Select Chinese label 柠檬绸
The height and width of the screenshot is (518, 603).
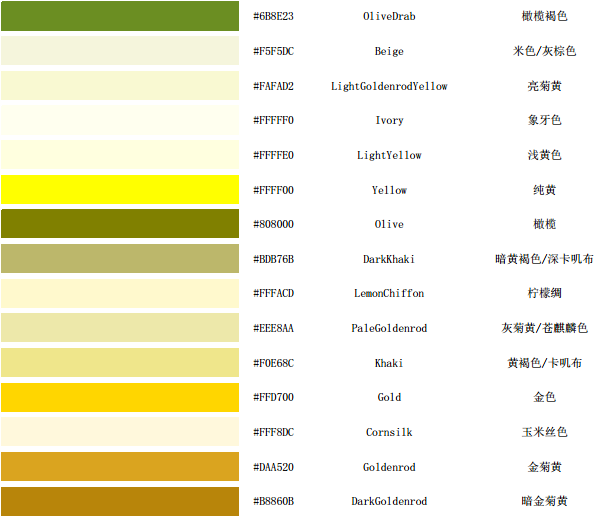544,293
